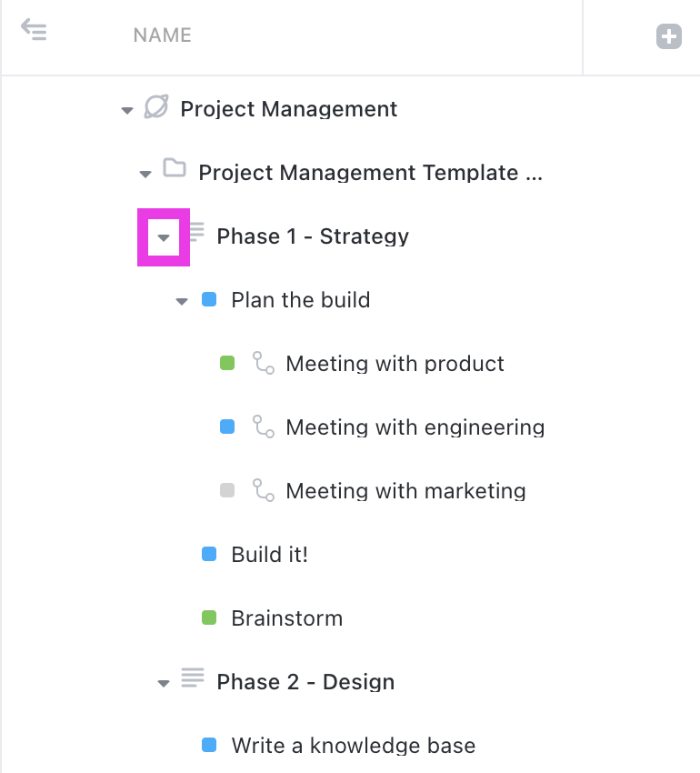
Task: Open the Write a knowledge base task
Action: coord(353,746)
